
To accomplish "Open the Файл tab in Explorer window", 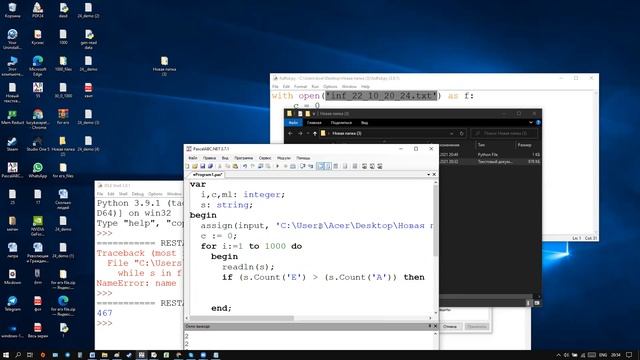I will (293, 122).
